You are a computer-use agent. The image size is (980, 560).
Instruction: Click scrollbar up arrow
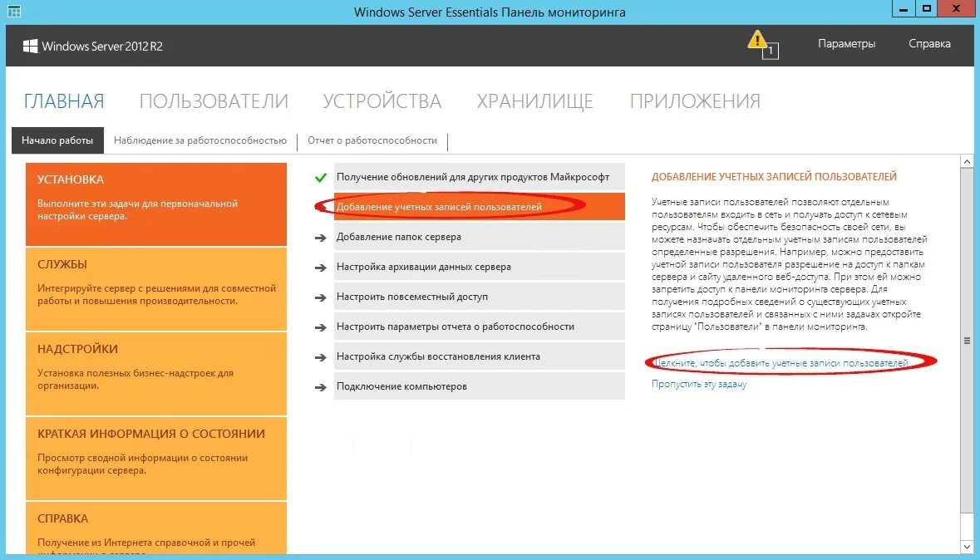pos(967,162)
